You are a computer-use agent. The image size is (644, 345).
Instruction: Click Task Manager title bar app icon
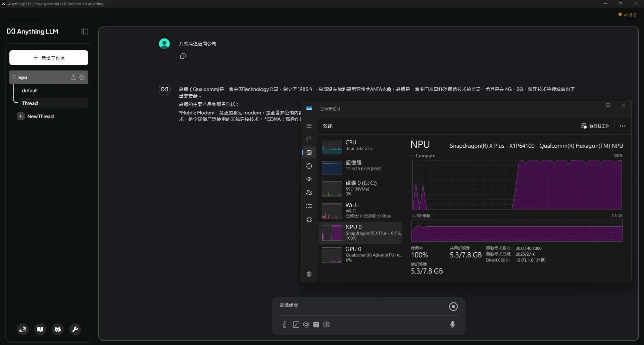tap(309, 108)
